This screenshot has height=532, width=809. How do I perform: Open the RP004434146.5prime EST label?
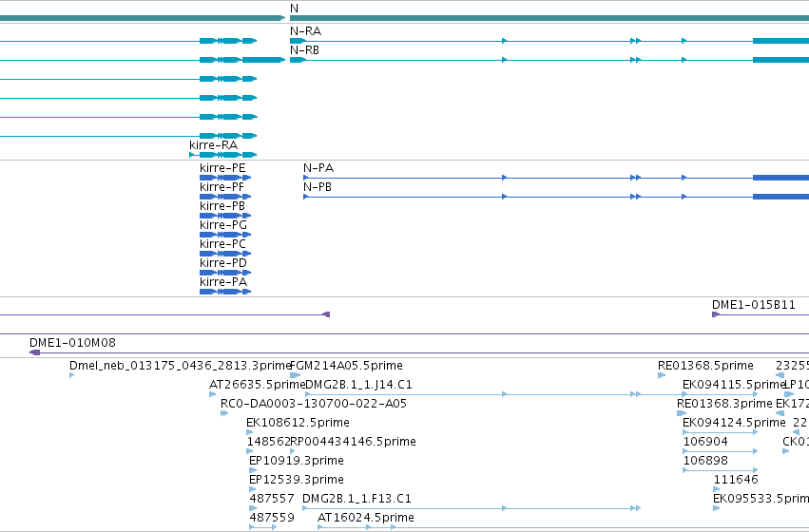[354, 441]
